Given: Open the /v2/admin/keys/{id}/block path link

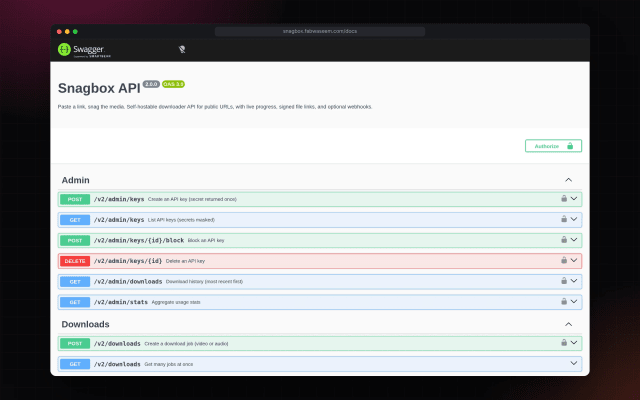Looking at the screenshot, I should tap(139, 240).
